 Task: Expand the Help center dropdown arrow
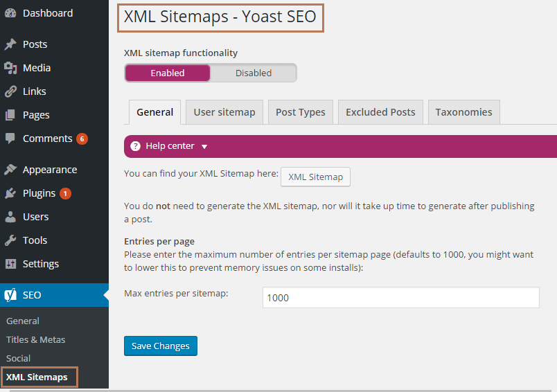pyautogui.click(x=204, y=147)
